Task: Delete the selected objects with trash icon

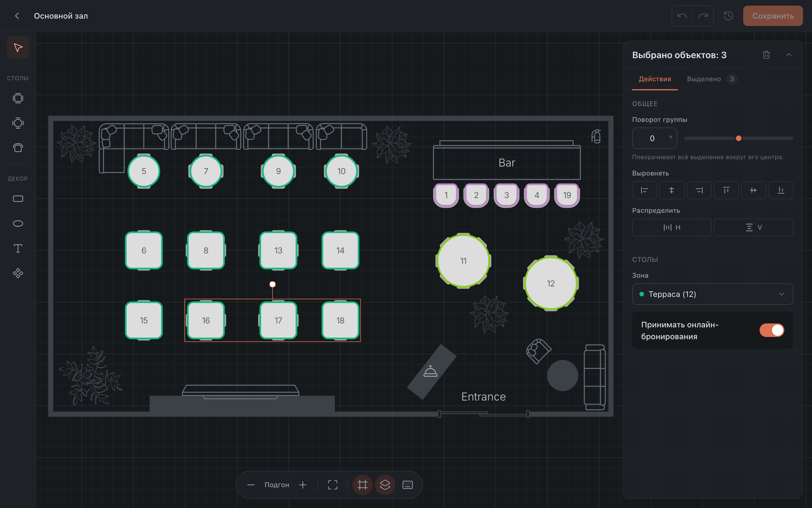Action: (x=766, y=55)
